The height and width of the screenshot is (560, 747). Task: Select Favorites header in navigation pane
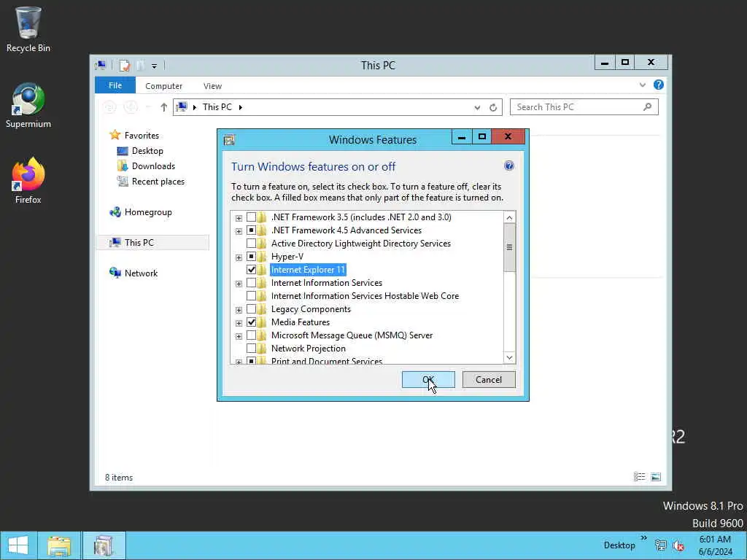pyautogui.click(x=141, y=136)
